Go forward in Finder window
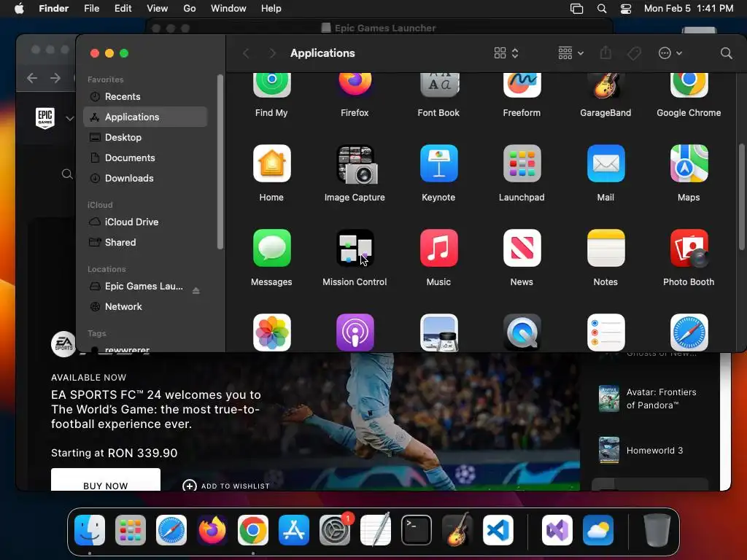This screenshot has width=747, height=560. (272, 52)
